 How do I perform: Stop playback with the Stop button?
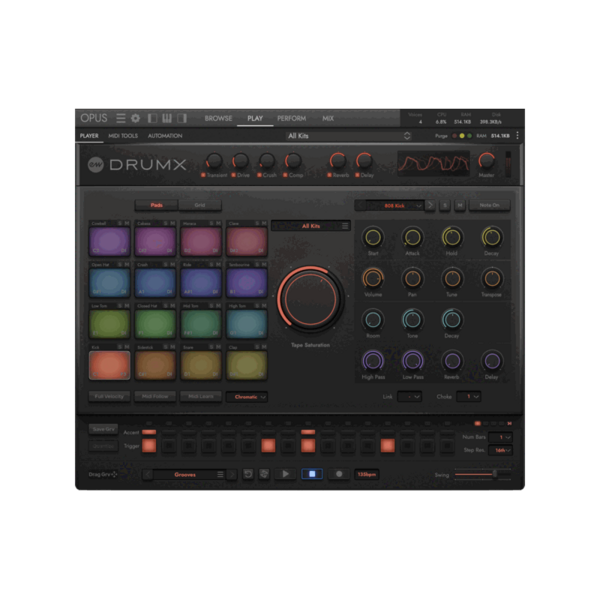click(312, 474)
